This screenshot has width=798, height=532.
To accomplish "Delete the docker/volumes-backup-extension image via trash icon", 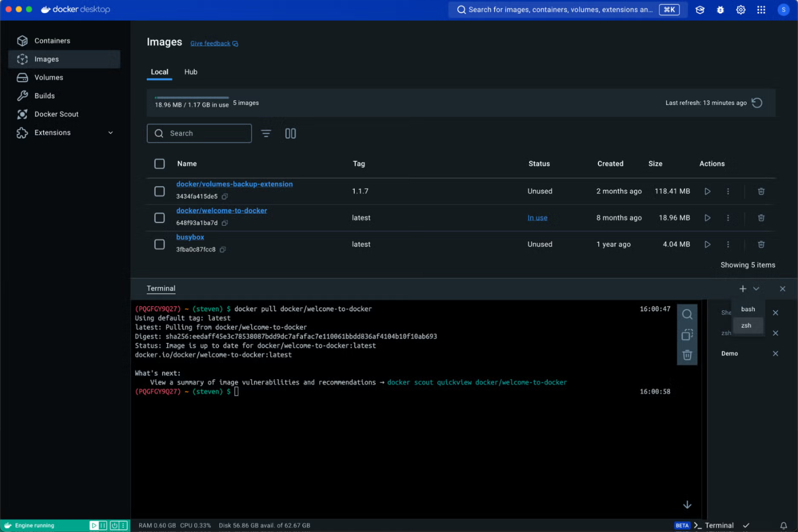I will click(761, 191).
